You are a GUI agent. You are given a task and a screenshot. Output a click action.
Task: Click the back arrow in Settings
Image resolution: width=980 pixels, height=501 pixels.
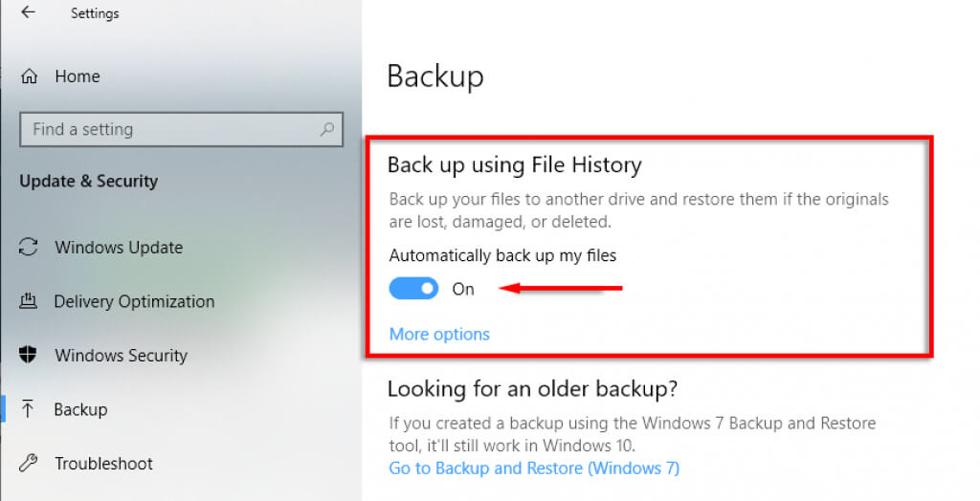point(28,13)
